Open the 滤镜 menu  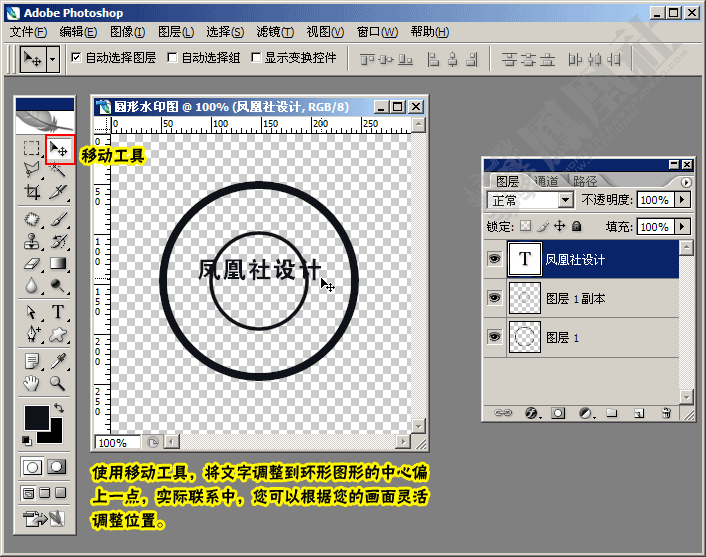275,32
